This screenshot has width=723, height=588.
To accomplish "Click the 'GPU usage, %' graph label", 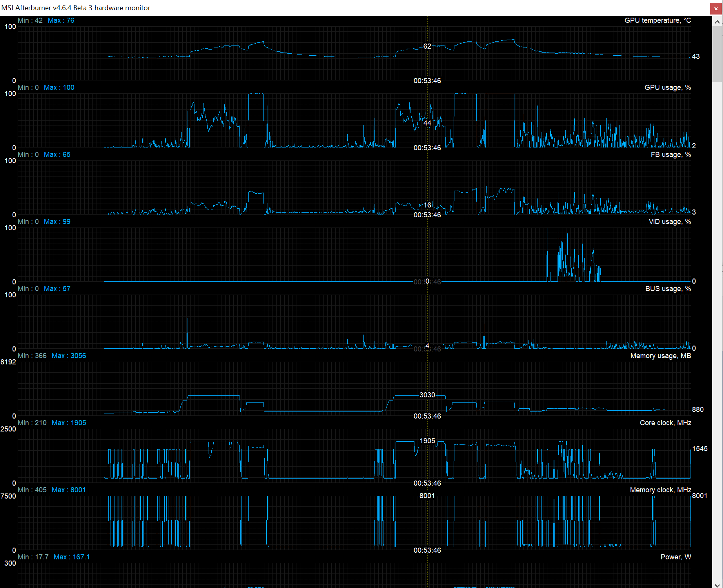I will click(668, 87).
